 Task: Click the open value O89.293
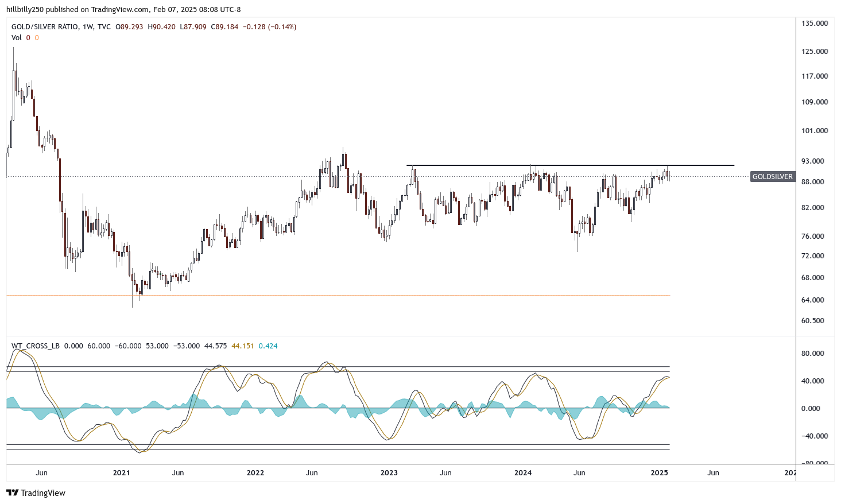(129, 27)
